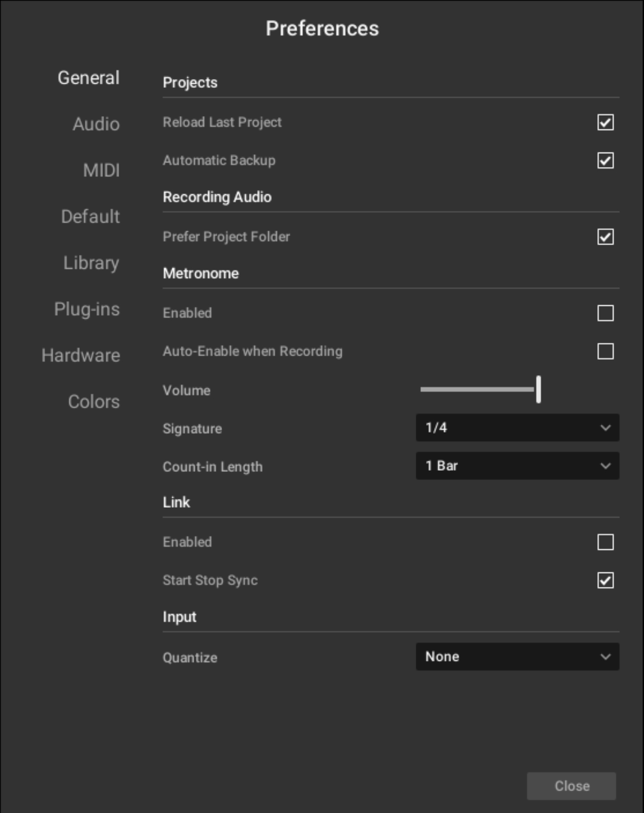Enable Link checkbox
Image resolution: width=644 pixels, height=813 pixels.
tap(605, 542)
